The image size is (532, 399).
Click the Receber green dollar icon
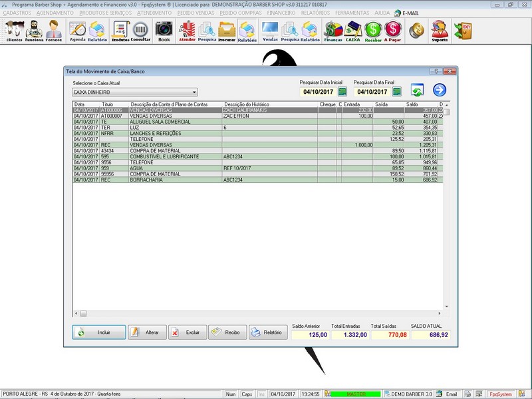[x=373, y=31]
